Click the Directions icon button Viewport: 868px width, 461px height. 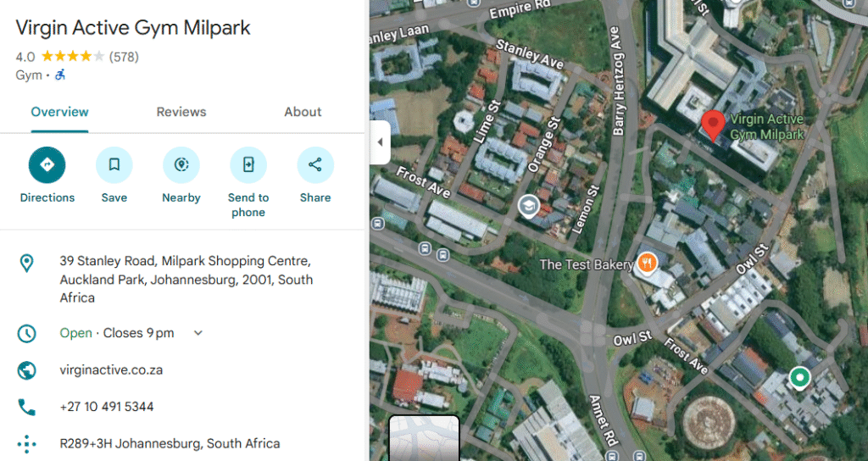[47, 165]
